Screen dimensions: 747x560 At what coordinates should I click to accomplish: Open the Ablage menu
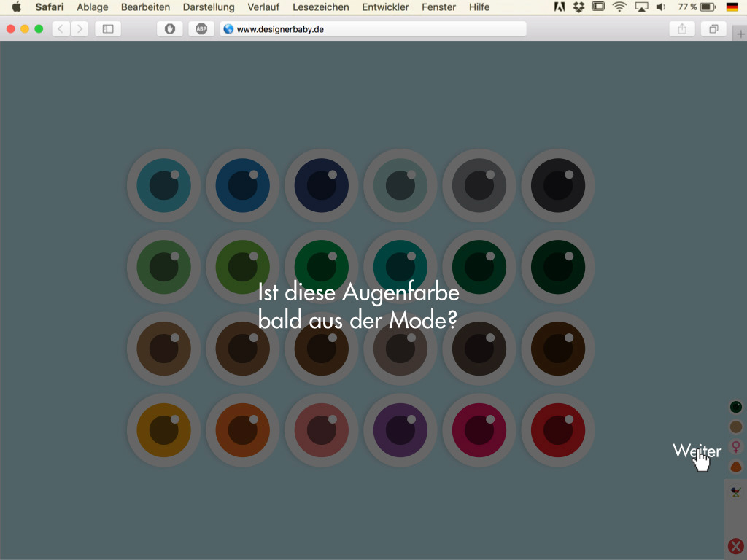pos(93,7)
